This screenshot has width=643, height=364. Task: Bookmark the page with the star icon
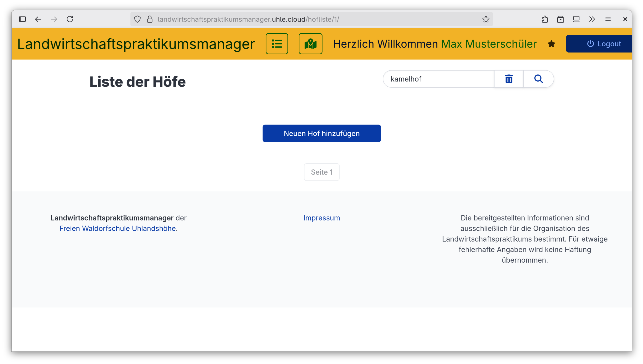[486, 19]
